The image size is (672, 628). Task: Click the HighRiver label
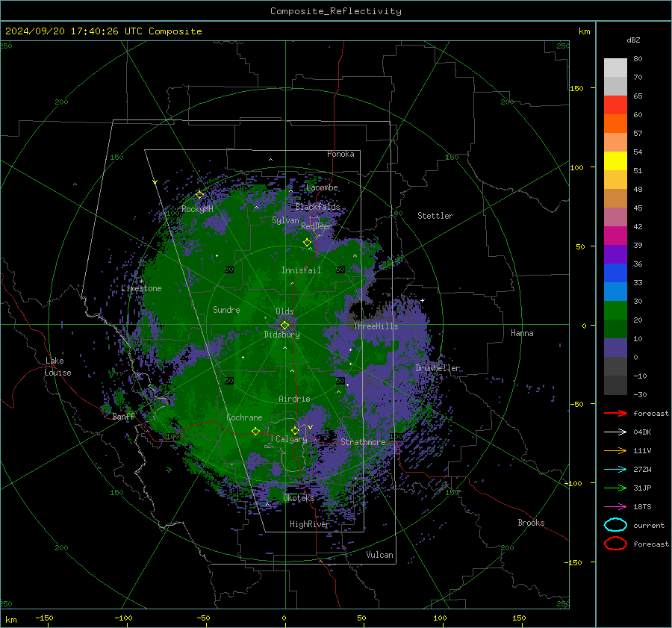coord(310,524)
